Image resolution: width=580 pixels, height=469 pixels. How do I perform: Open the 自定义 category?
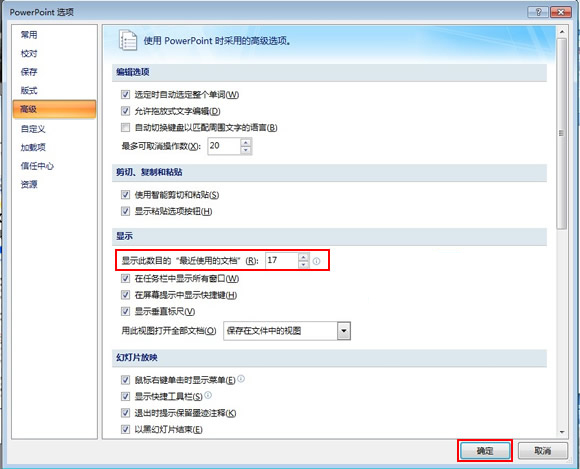(33, 129)
